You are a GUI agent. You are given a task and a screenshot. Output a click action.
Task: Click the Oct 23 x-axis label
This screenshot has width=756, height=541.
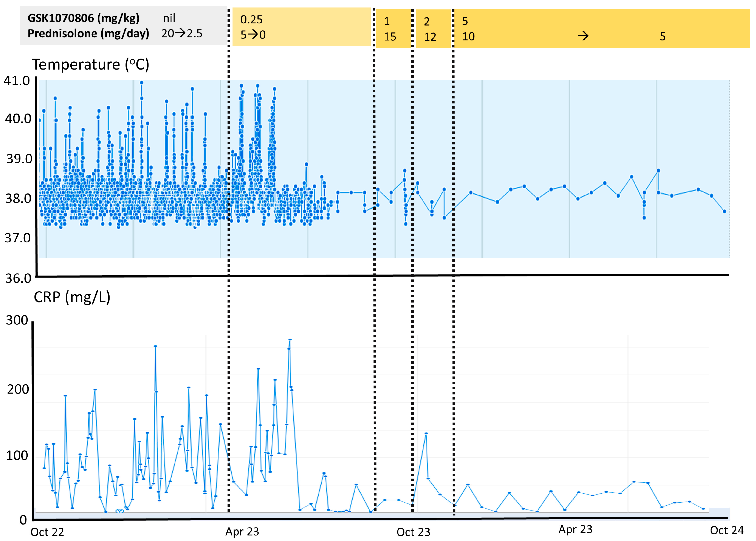413,532
